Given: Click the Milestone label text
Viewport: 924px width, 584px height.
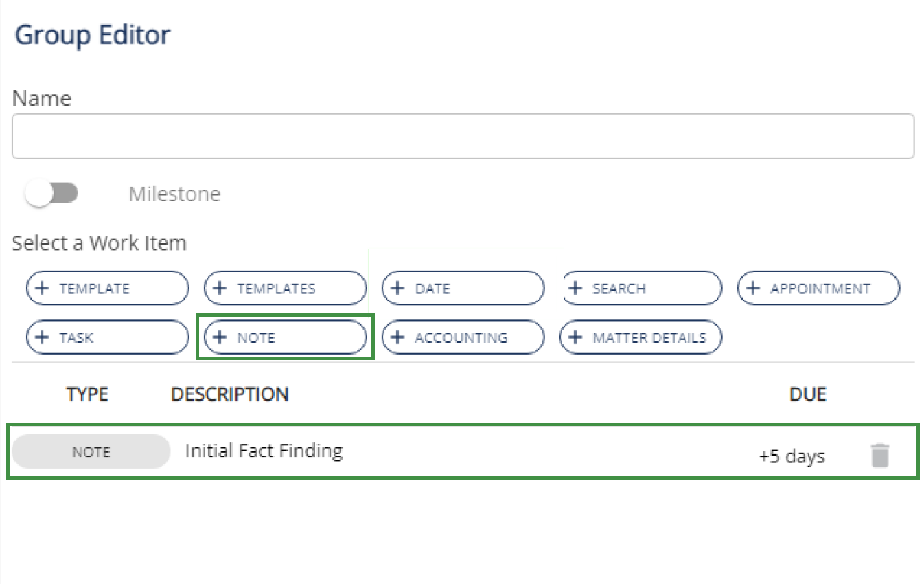Looking at the screenshot, I should (x=174, y=194).
